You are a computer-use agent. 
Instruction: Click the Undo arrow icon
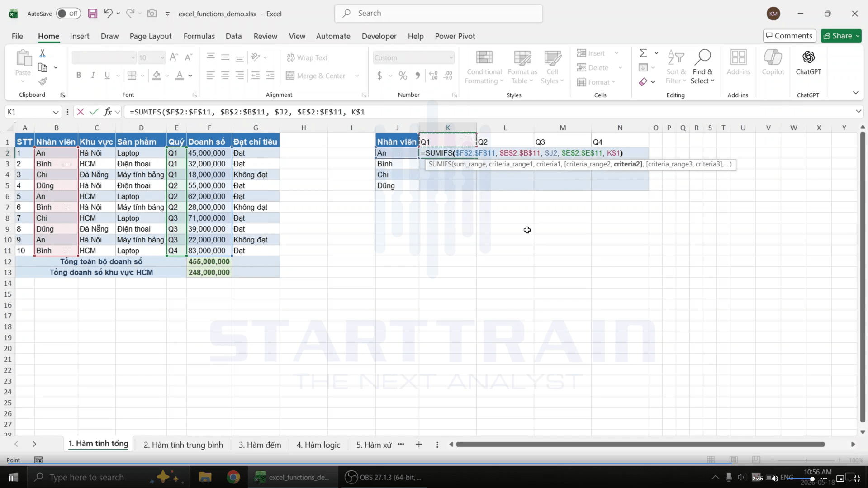pos(108,14)
